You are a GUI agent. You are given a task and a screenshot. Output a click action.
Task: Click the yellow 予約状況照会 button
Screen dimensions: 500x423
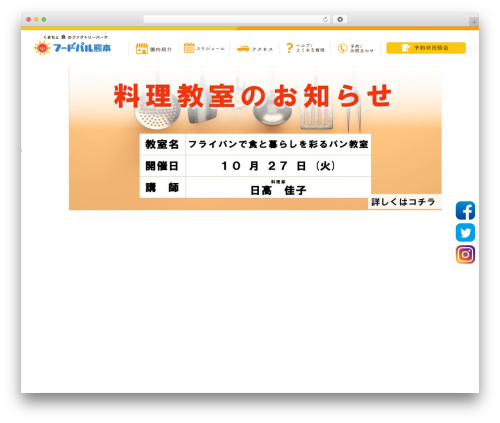click(426, 48)
